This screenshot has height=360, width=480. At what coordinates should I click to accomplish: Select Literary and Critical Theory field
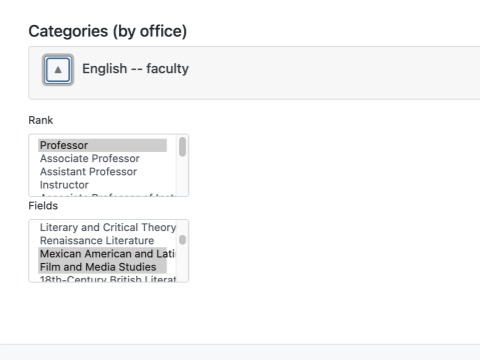(107, 227)
